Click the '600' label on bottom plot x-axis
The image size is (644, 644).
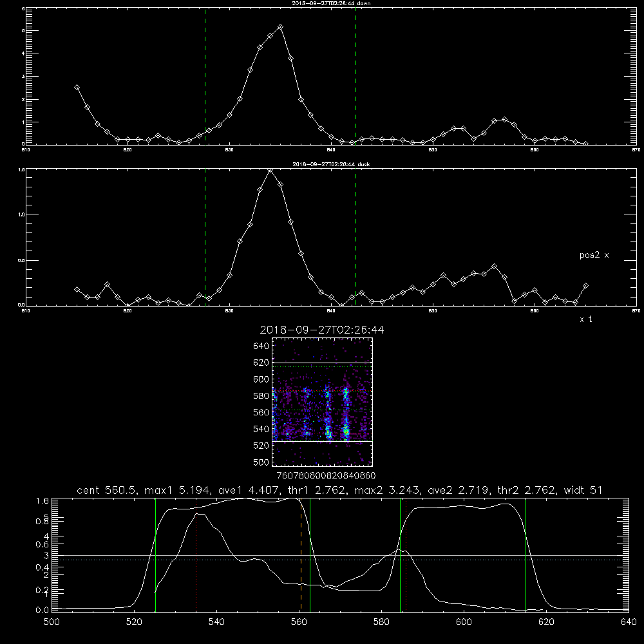464,622
